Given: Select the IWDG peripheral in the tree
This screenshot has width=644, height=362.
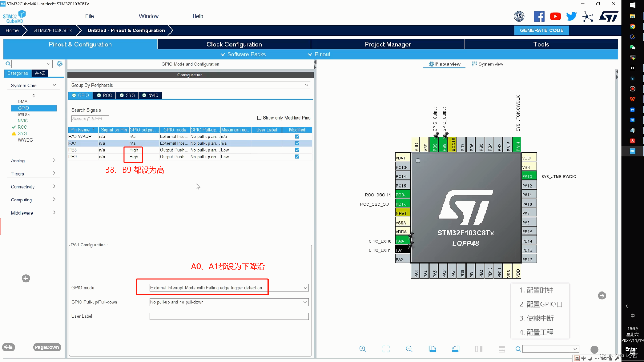Looking at the screenshot, I should tap(23, 114).
